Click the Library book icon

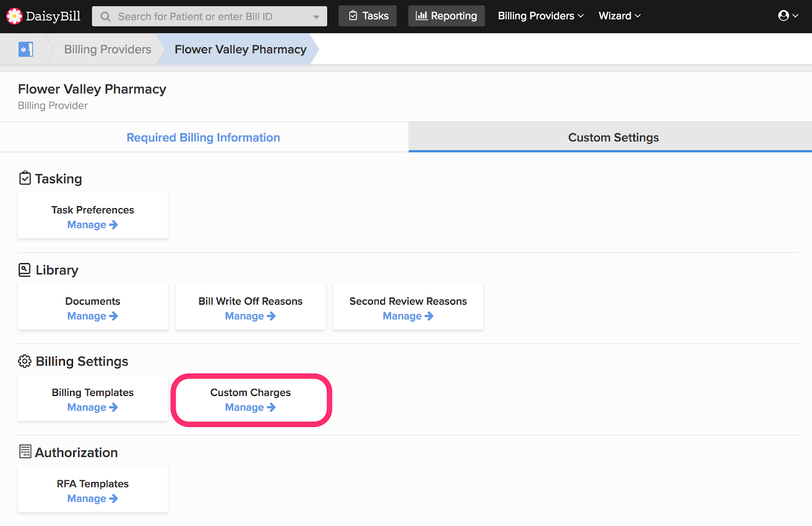pyautogui.click(x=24, y=270)
